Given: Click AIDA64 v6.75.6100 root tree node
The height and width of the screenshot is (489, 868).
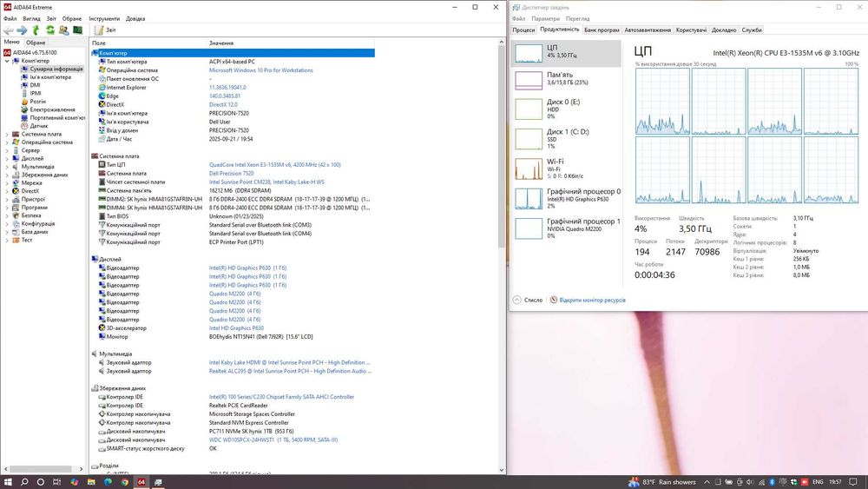Looking at the screenshot, I should point(35,53).
